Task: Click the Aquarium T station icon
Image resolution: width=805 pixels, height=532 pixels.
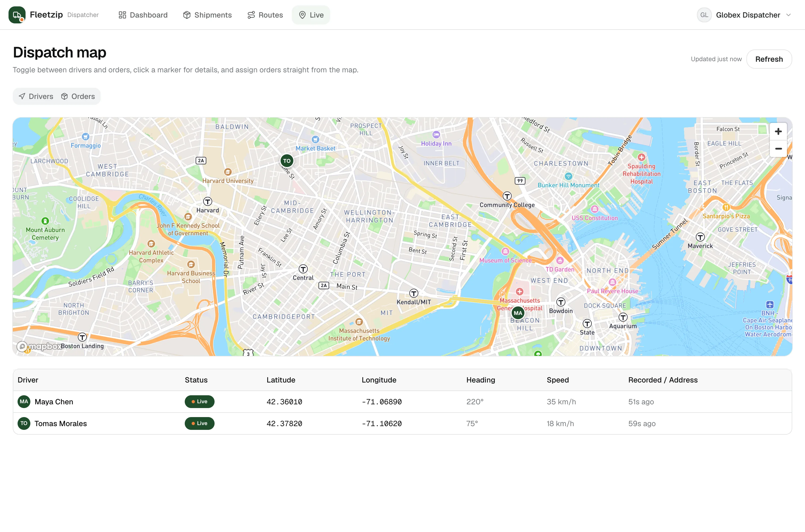Action: point(623,317)
